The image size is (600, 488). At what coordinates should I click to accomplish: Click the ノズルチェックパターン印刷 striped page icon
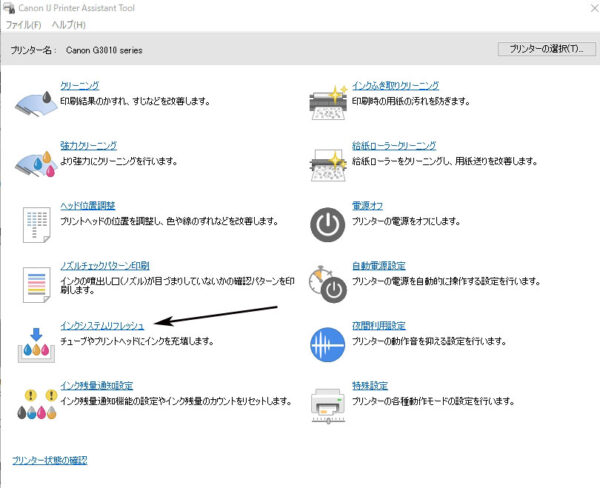(x=36, y=285)
